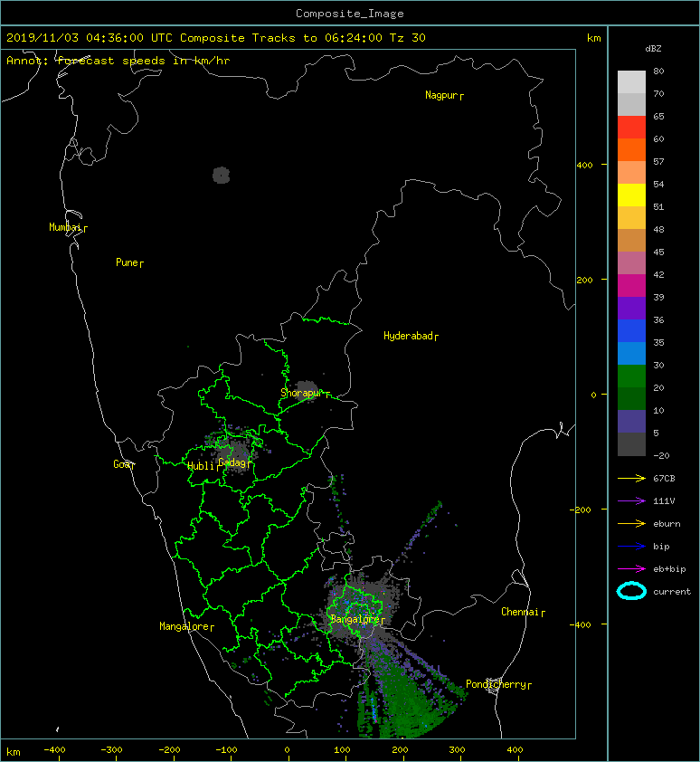Click the 'Annot: forecast speeds in km/hr' text
700x762 pixels.
click(x=118, y=61)
